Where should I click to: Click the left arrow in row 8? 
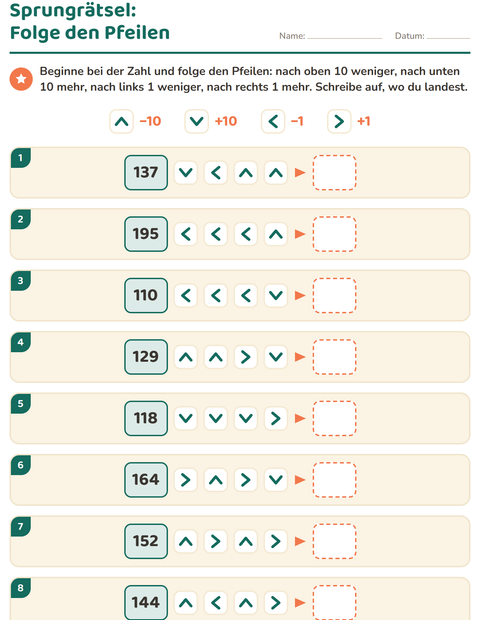click(216, 603)
